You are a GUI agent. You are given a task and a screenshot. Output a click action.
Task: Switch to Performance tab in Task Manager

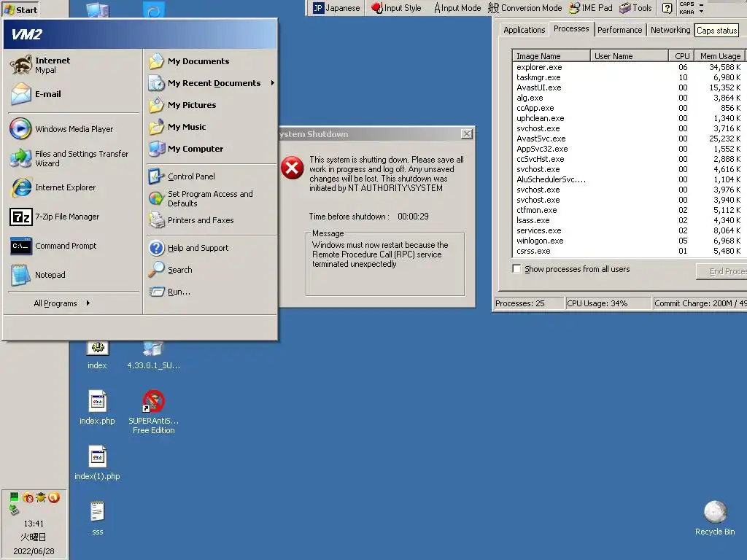tap(620, 30)
